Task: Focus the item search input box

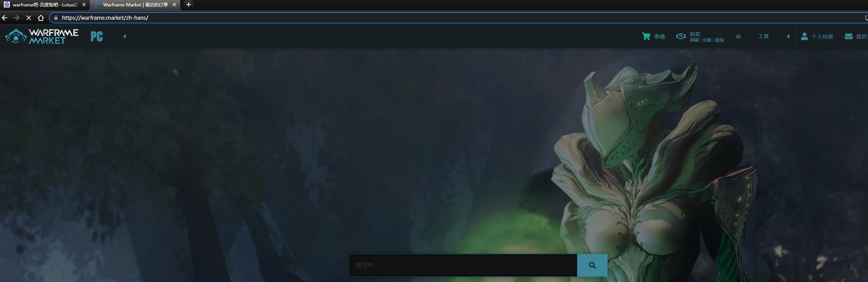Action: [x=463, y=265]
